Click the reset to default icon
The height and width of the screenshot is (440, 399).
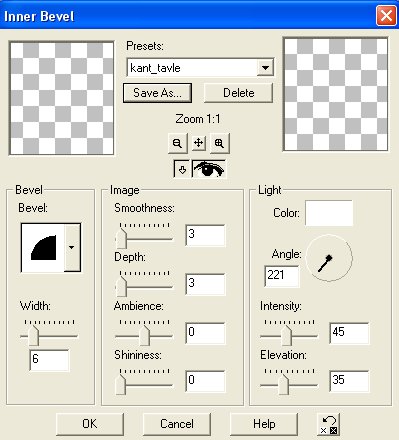point(328,424)
